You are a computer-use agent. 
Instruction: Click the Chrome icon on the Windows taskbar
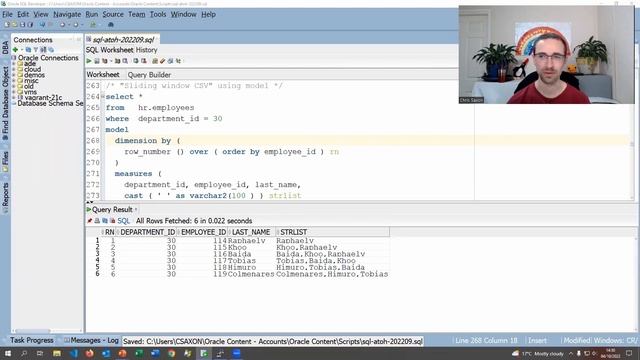coord(171,353)
